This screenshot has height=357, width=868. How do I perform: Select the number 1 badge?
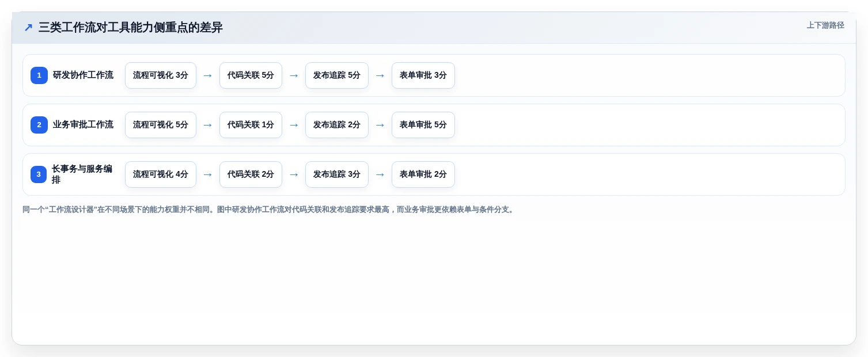pos(39,75)
